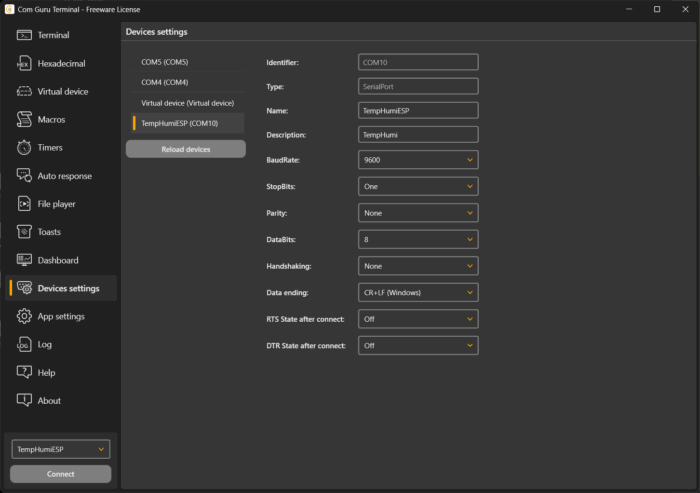Click the Name input field
This screenshot has height=493, width=700.
tap(417, 110)
